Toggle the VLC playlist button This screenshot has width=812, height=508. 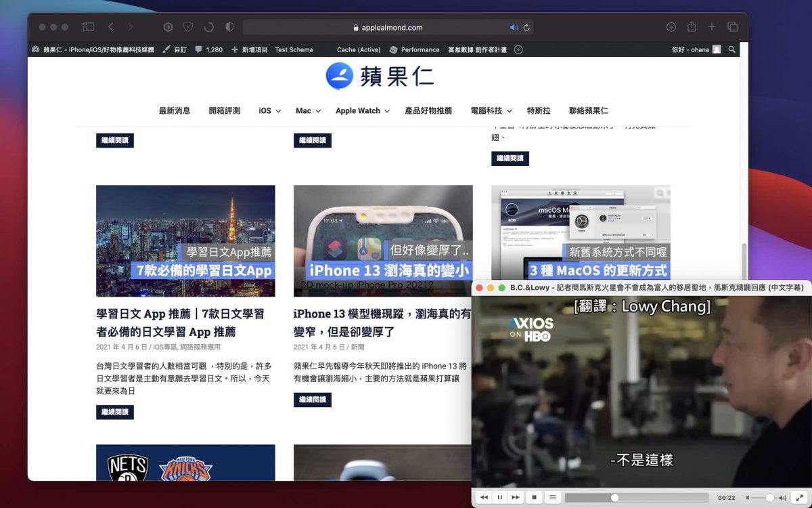point(553,497)
